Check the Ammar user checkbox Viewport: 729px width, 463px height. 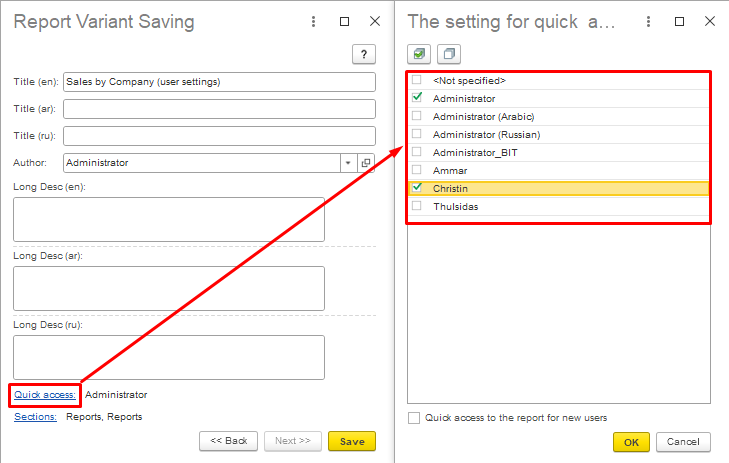point(417,170)
